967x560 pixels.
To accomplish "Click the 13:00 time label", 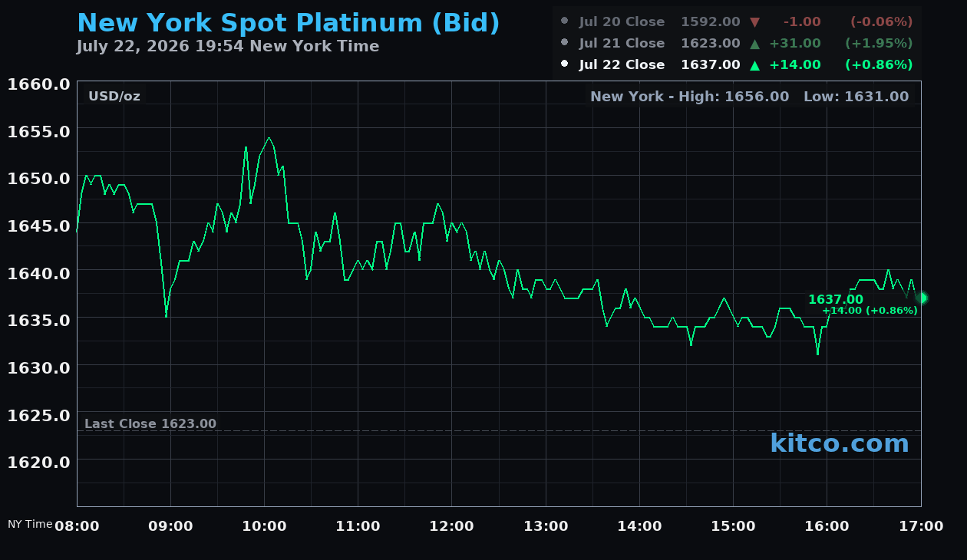I will point(546,526).
